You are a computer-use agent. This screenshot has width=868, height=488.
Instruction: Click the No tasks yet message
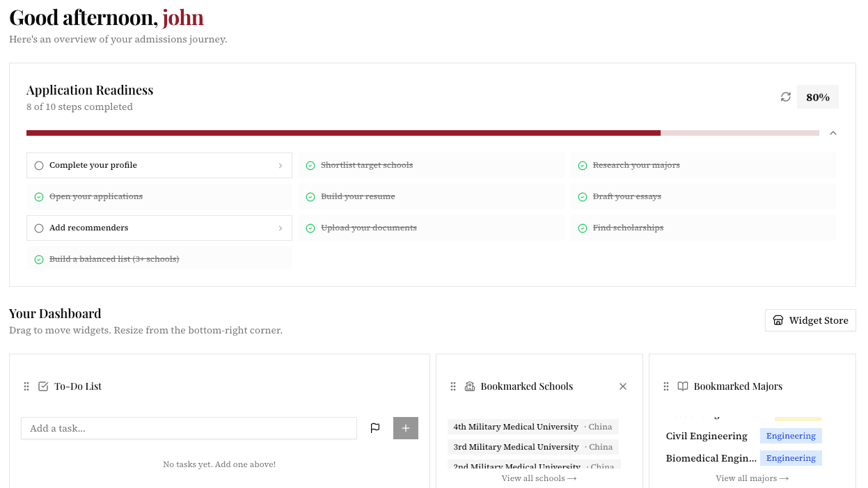pos(219,464)
